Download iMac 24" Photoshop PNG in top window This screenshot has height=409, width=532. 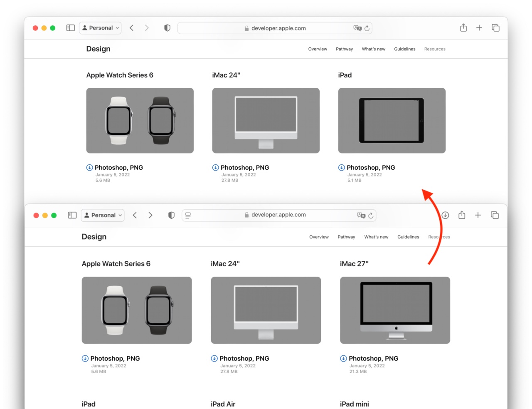coord(240,168)
